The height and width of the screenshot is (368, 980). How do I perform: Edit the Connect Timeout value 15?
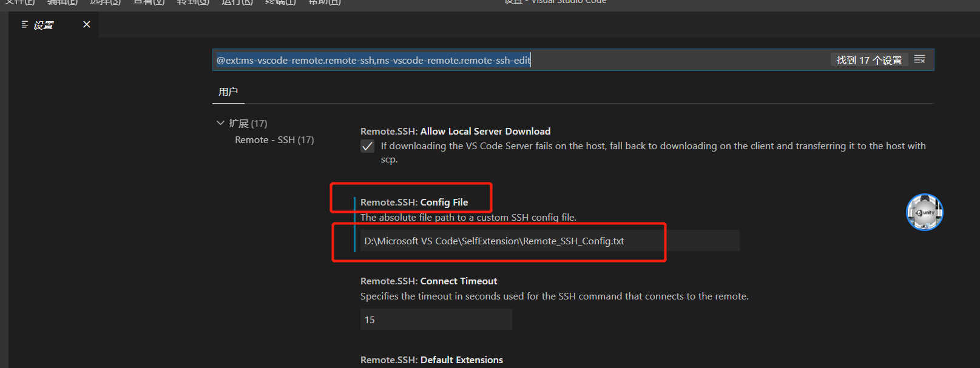point(436,319)
